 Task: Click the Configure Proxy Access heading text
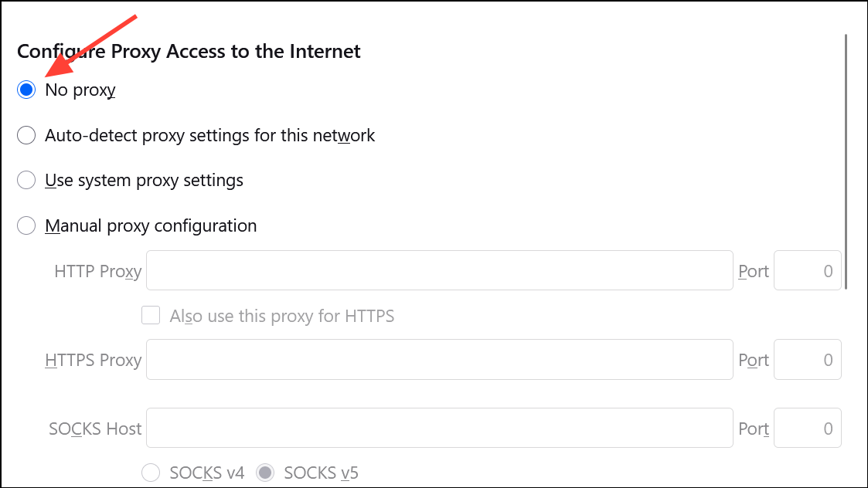tap(189, 52)
